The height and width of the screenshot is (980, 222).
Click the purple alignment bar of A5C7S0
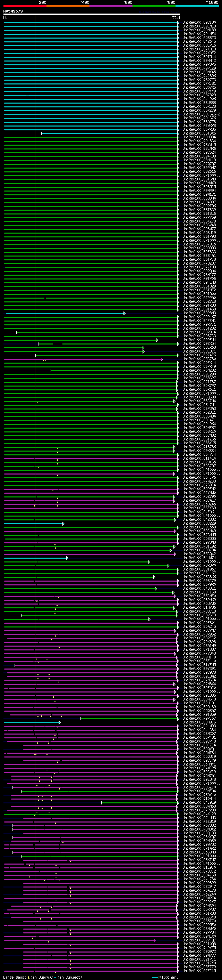click(x=84, y=359)
